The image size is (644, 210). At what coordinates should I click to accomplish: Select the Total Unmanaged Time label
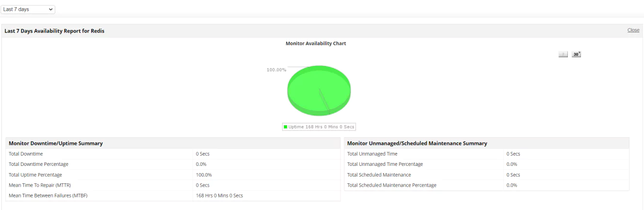372,154
